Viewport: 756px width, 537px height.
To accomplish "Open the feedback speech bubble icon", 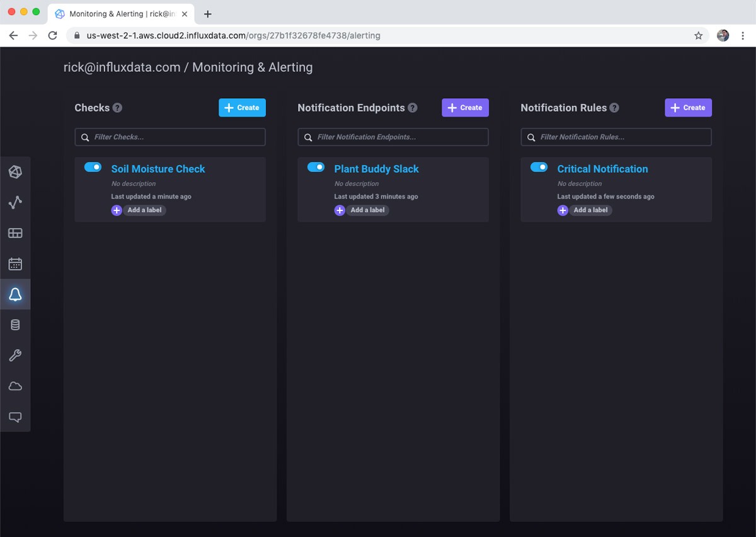I will [x=15, y=416].
